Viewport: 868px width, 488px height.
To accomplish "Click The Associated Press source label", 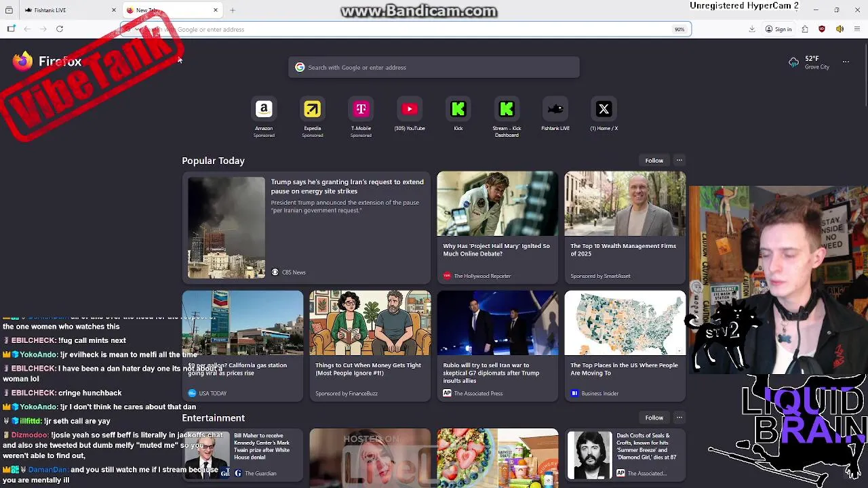I will [478, 393].
